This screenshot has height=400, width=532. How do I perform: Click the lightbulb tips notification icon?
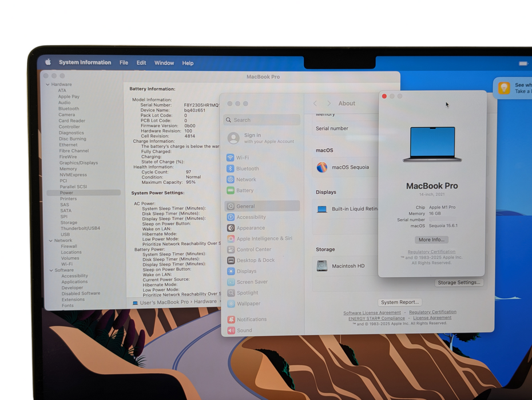(x=504, y=88)
